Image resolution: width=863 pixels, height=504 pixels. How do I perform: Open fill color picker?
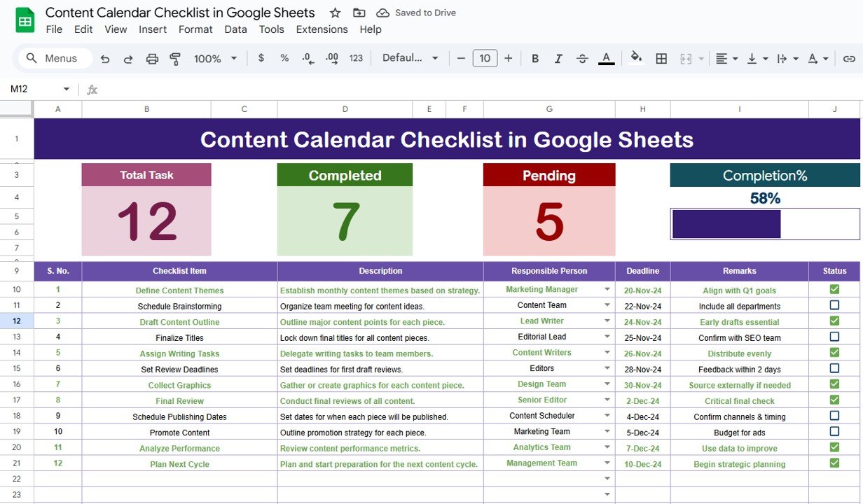(636, 58)
